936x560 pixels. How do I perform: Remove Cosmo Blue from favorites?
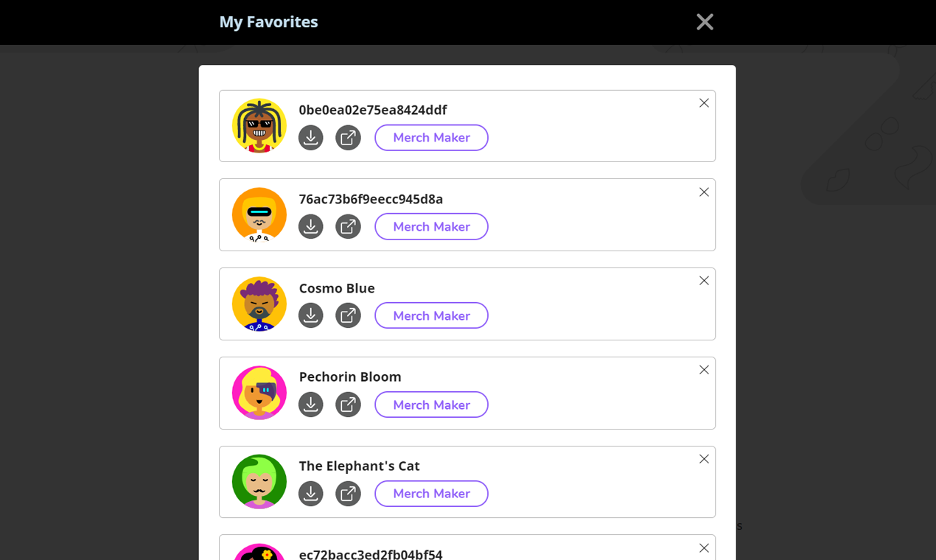704,281
